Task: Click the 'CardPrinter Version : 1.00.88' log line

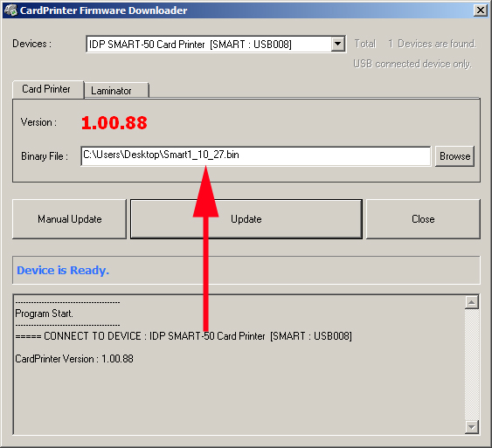Action: click(x=74, y=359)
